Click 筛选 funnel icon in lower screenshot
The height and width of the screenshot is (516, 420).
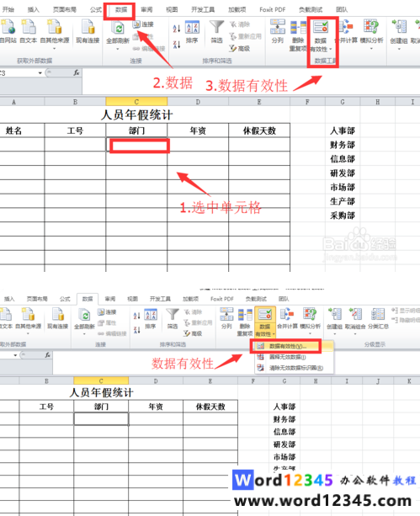pos(173,315)
